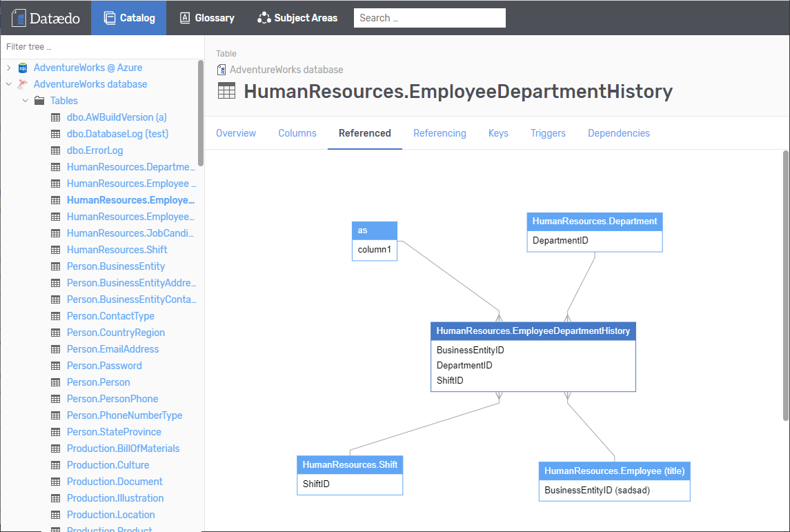Click the Subject Areas nodes icon
This screenshot has width=790, height=532.
pyautogui.click(x=264, y=18)
